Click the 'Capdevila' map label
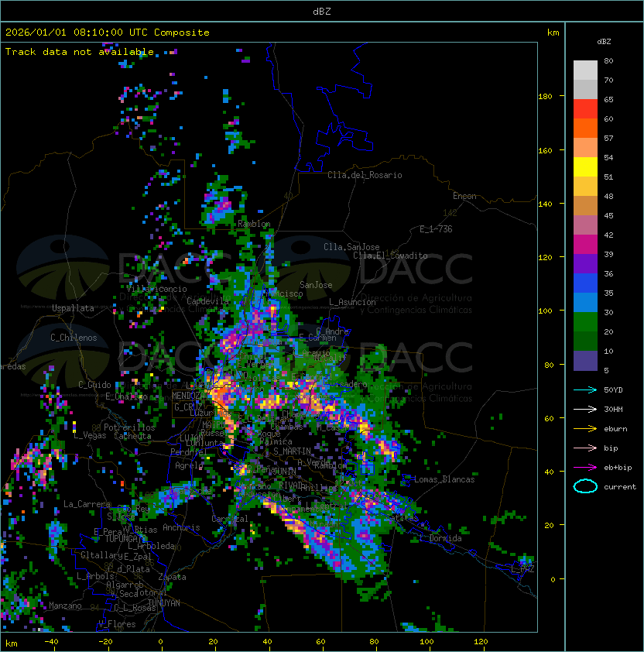Image resolution: width=644 pixels, height=652 pixels. tap(208, 300)
